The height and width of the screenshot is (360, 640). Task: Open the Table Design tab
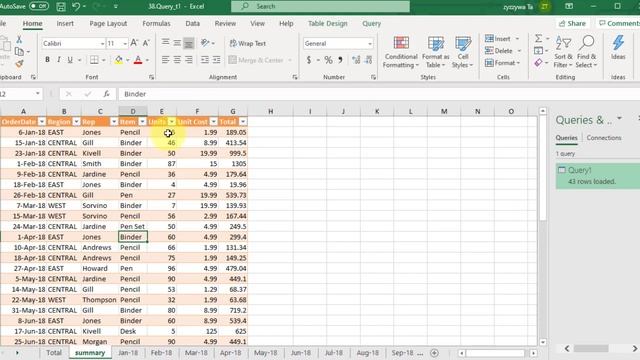point(328,24)
